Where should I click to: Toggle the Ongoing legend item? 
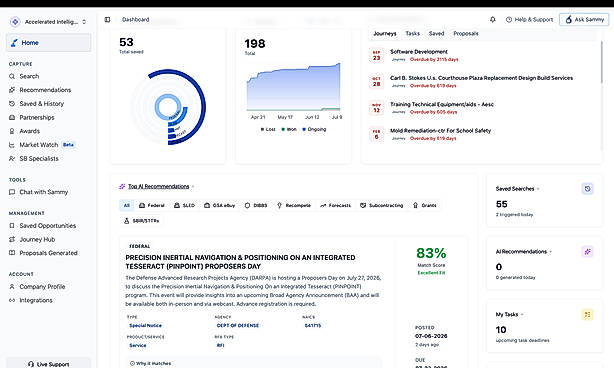[314, 129]
